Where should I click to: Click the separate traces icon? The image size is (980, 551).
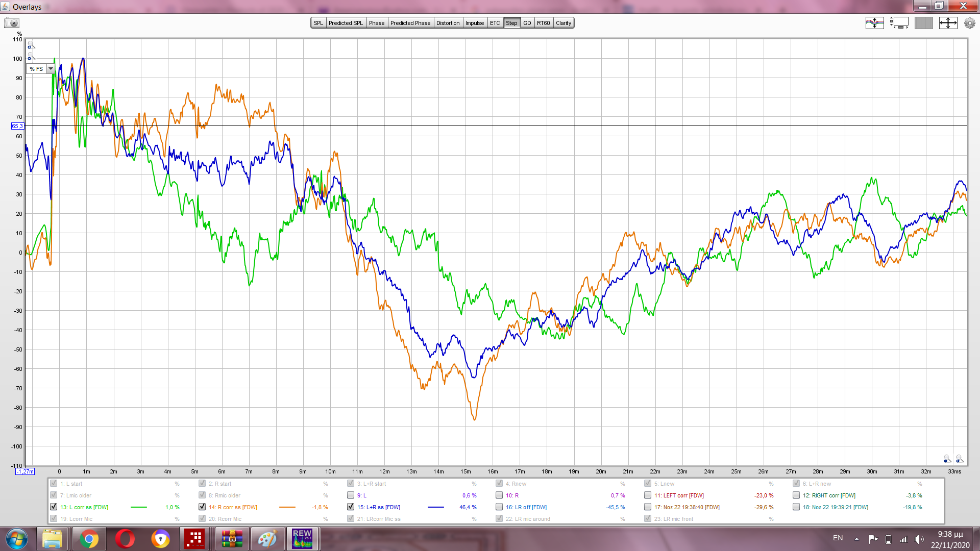(874, 23)
